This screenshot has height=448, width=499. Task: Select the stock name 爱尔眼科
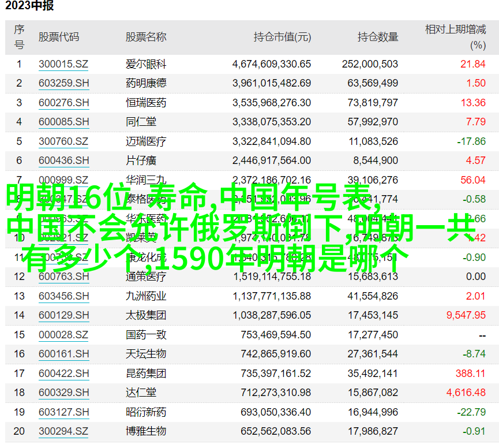[x=146, y=64]
